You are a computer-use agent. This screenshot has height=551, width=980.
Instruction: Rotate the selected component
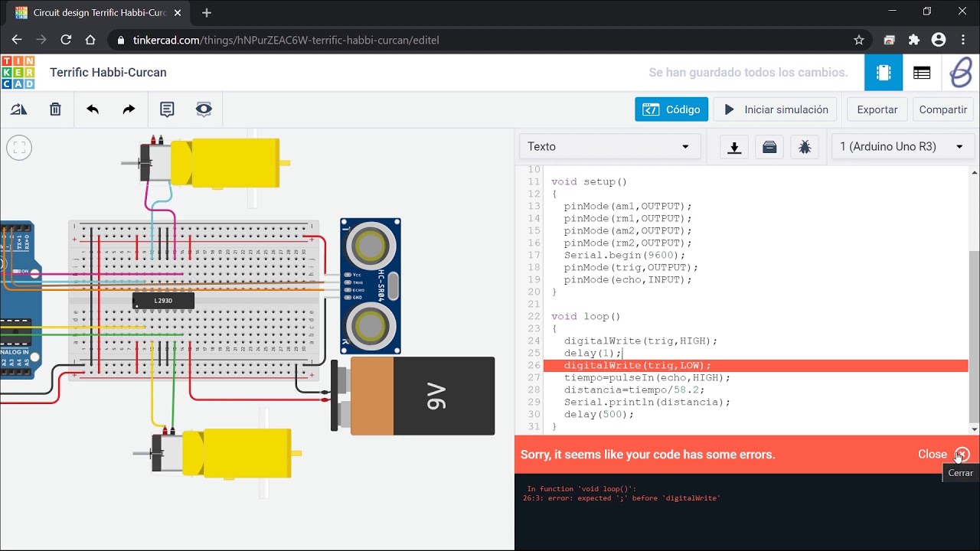pos(18,109)
